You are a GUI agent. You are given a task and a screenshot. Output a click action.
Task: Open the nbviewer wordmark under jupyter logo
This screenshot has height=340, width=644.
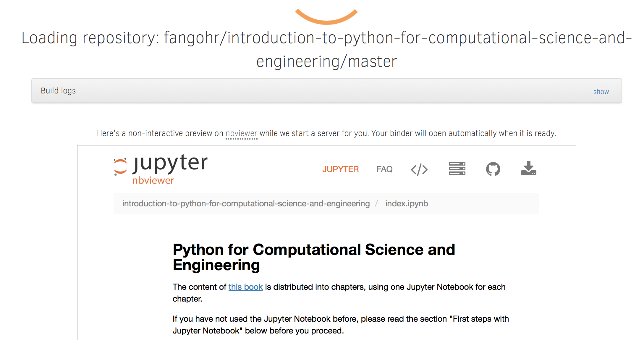153,180
